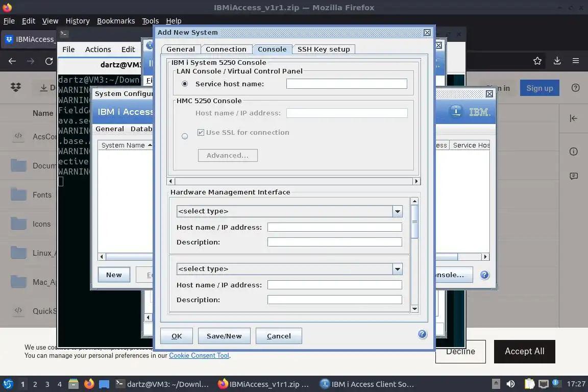Click first Host name / IP address field
588x392 pixels.
tap(334, 227)
